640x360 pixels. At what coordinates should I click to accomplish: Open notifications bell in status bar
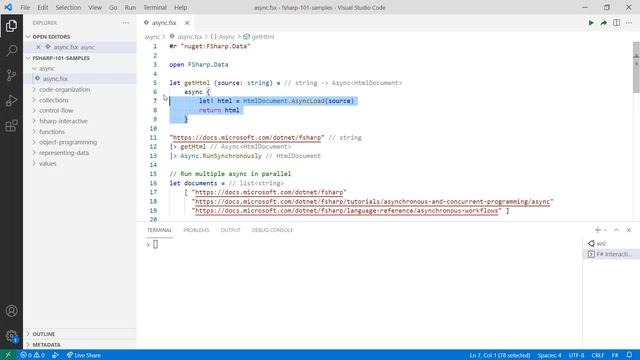[629, 355]
